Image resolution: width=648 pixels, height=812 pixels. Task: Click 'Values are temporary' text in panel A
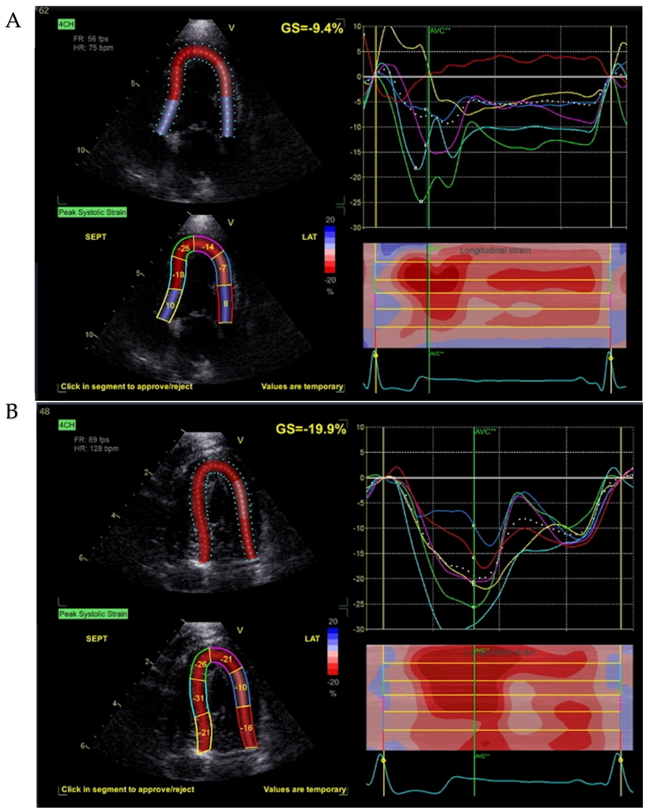[x=302, y=386]
